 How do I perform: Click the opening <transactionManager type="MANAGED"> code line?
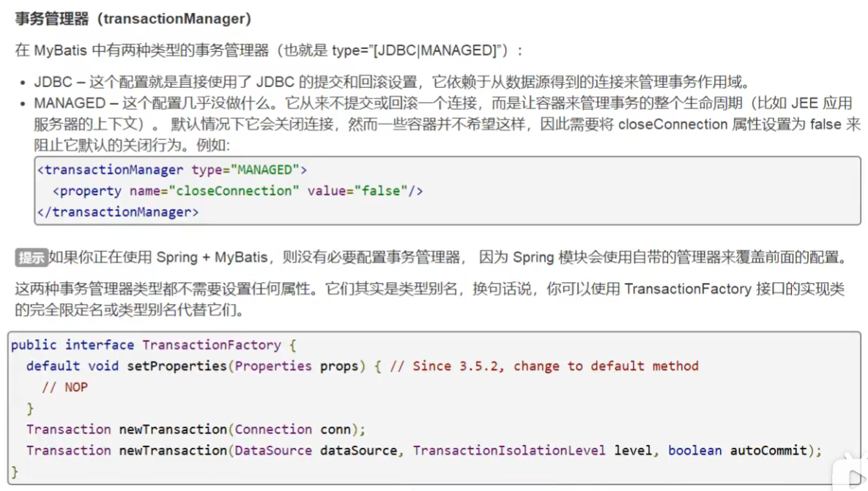(x=173, y=170)
